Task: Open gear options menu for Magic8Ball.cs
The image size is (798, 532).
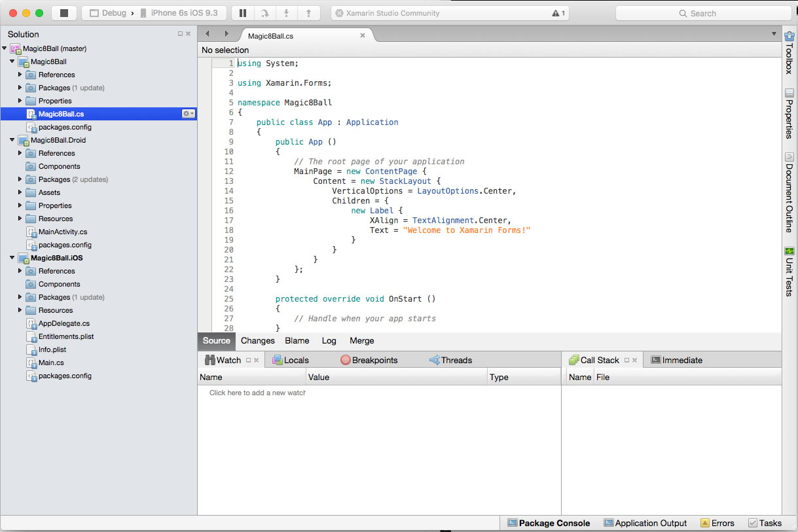Action: coord(188,114)
